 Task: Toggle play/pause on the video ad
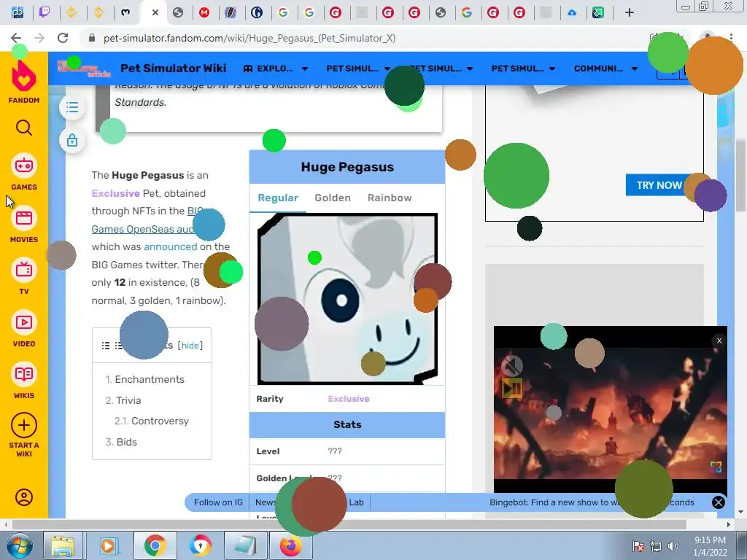pyautogui.click(x=512, y=389)
